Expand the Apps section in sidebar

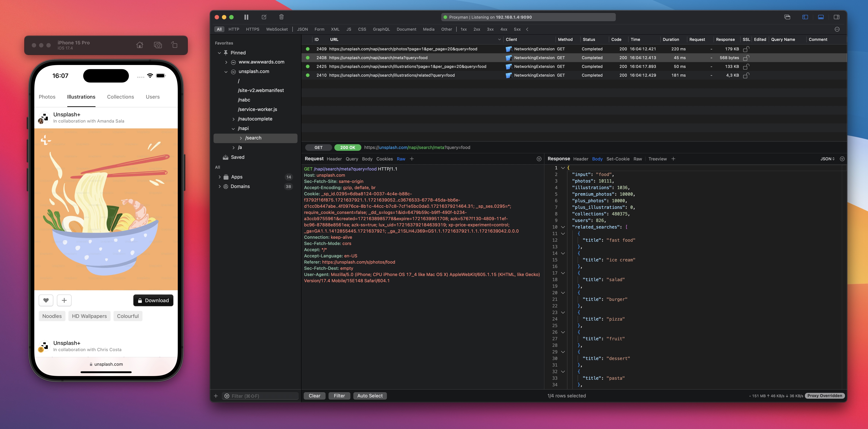point(219,177)
